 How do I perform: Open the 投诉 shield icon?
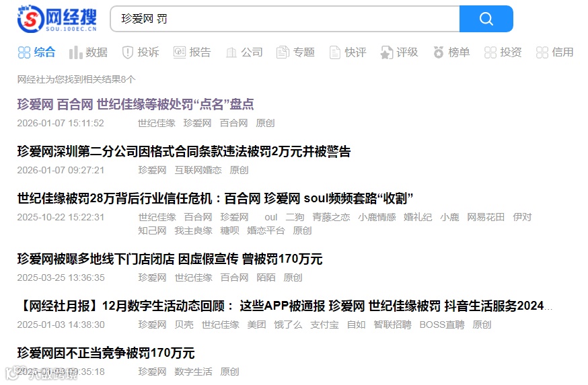[128, 52]
